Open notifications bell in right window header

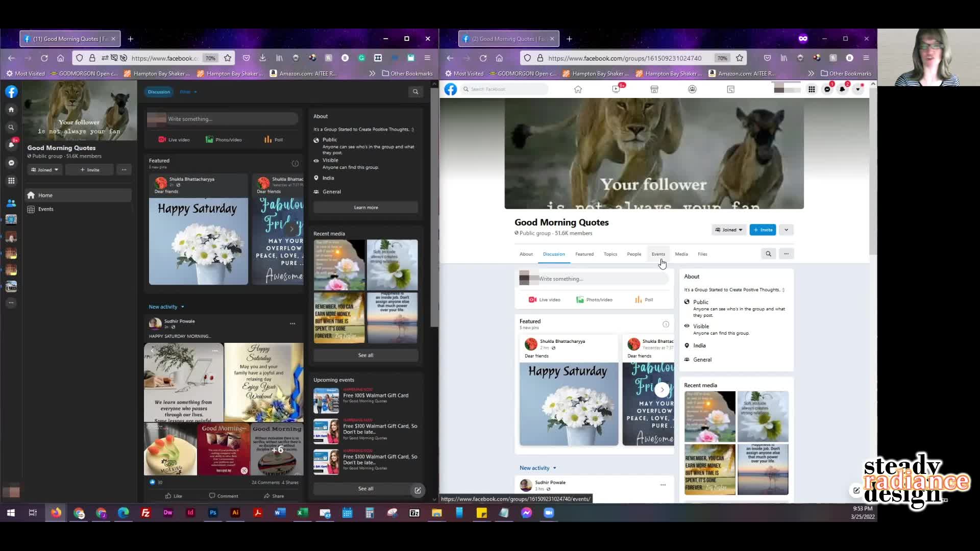pyautogui.click(x=843, y=89)
